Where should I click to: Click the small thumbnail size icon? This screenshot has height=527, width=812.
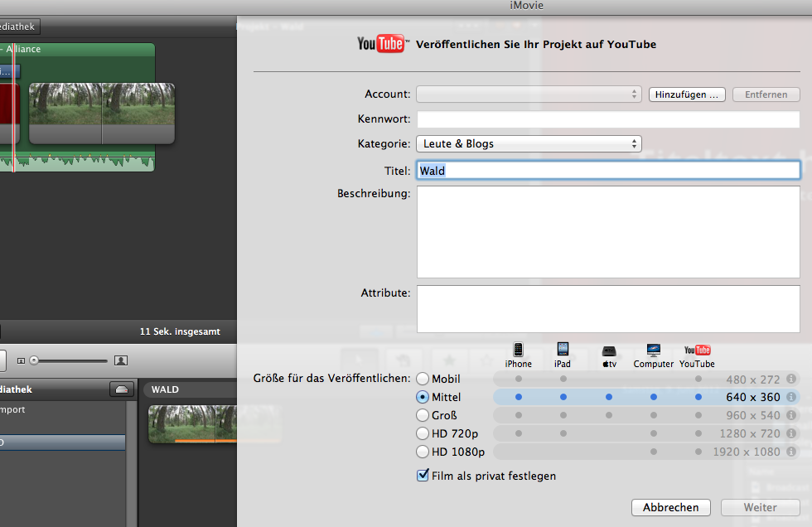[x=22, y=360]
